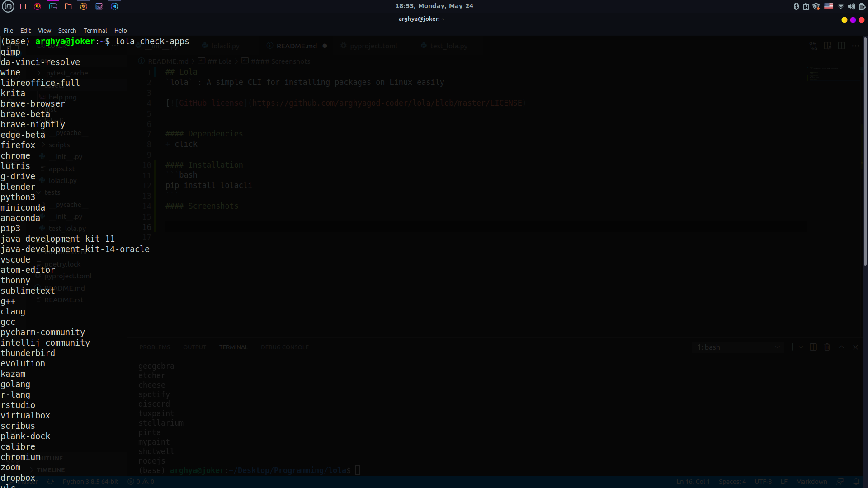868x488 pixels.
Task: Open the volume control speaker icon
Action: (x=851, y=6)
